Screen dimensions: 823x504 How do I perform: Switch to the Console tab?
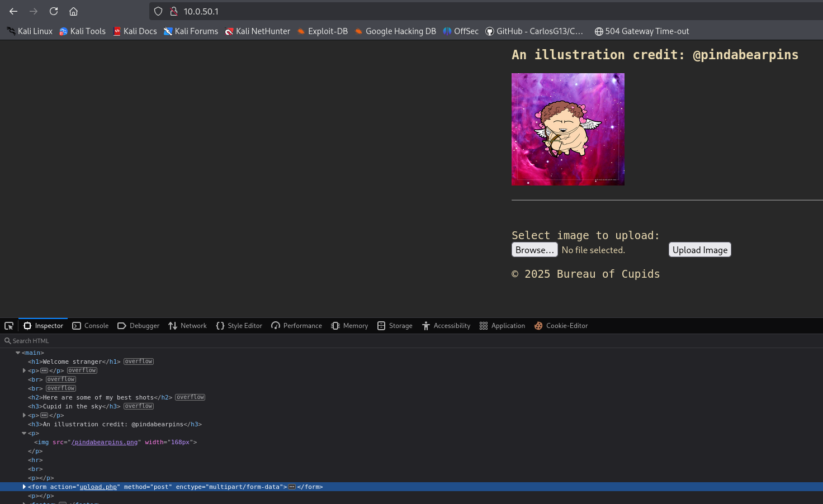(x=91, y=326)
